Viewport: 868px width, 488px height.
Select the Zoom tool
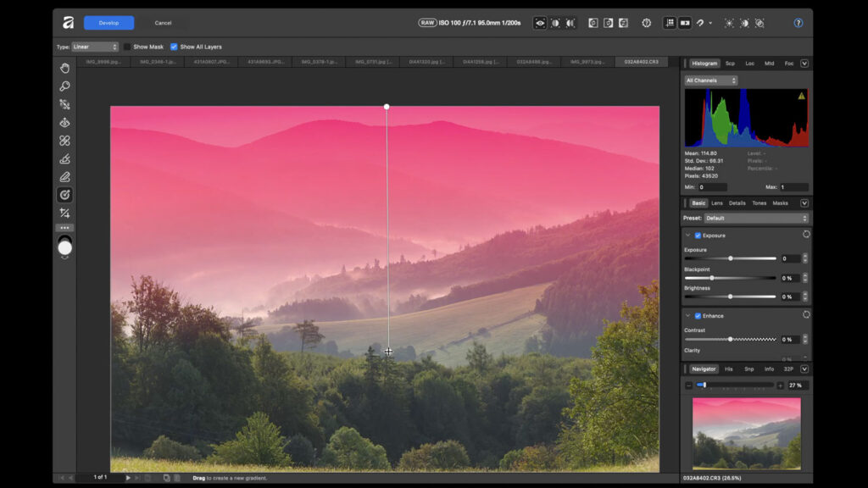tap(64, 86)
